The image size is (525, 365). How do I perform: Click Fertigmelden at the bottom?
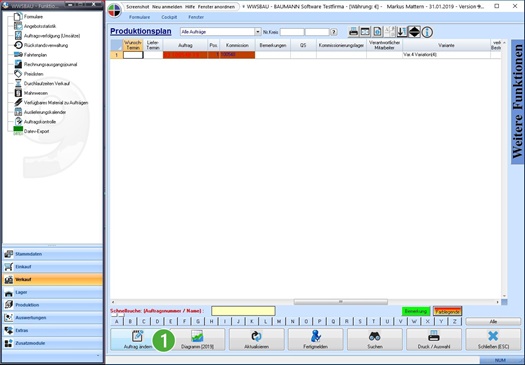[x=315, y=339]
